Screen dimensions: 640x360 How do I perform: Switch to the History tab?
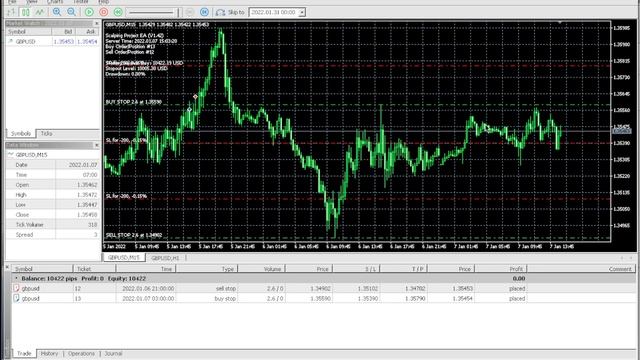pyautogui.click(x=49, y=353)
